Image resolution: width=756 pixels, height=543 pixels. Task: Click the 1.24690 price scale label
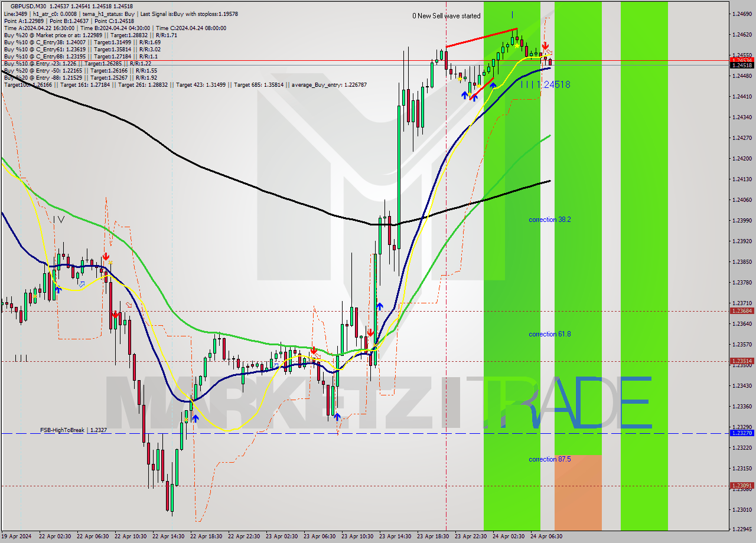[741, 14]
